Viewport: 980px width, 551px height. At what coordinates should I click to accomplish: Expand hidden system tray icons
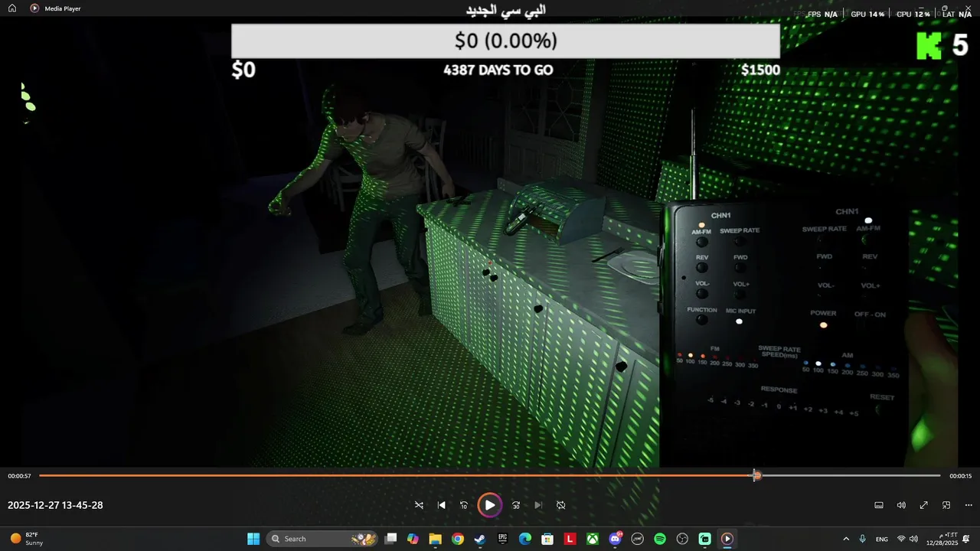click(x=846, y=539)
